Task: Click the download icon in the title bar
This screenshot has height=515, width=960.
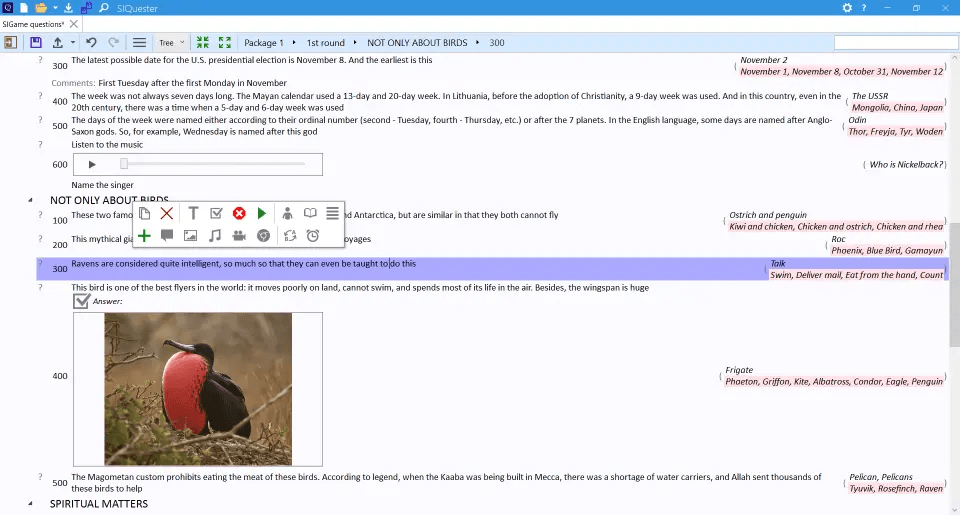Action: (69, 8)
